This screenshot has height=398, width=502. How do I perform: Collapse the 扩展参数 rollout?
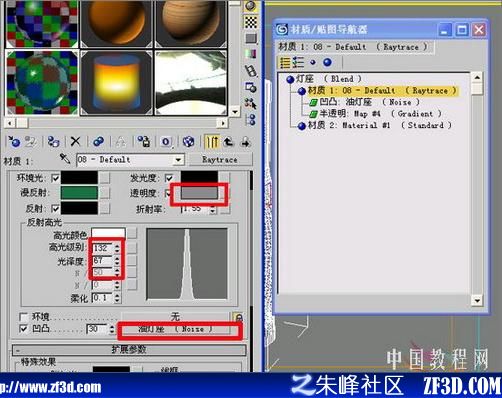point(129,350)
